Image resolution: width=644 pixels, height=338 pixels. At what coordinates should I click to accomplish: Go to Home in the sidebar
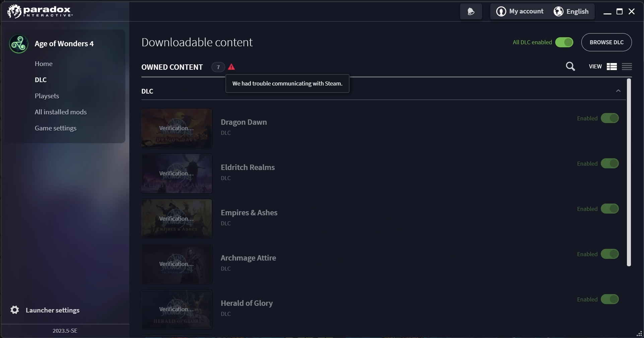tap(44, 64)
